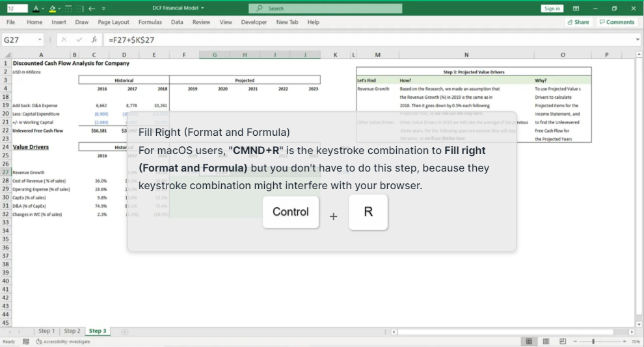Screen dimensions: 644x347
Task: Open the Developer ribbon tab
Action: tap(254, 22)
